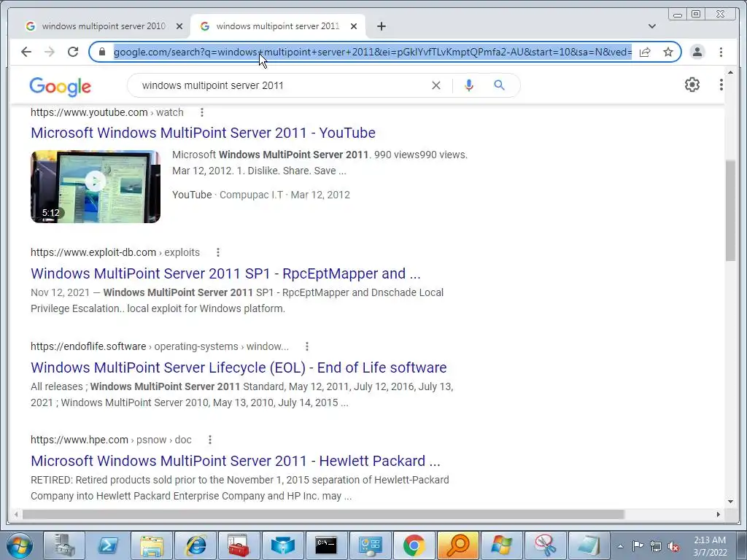This screenshot has height=560, width=747.
Task: Open the Command Prompt taskbar icon
Action: [327, 545]
